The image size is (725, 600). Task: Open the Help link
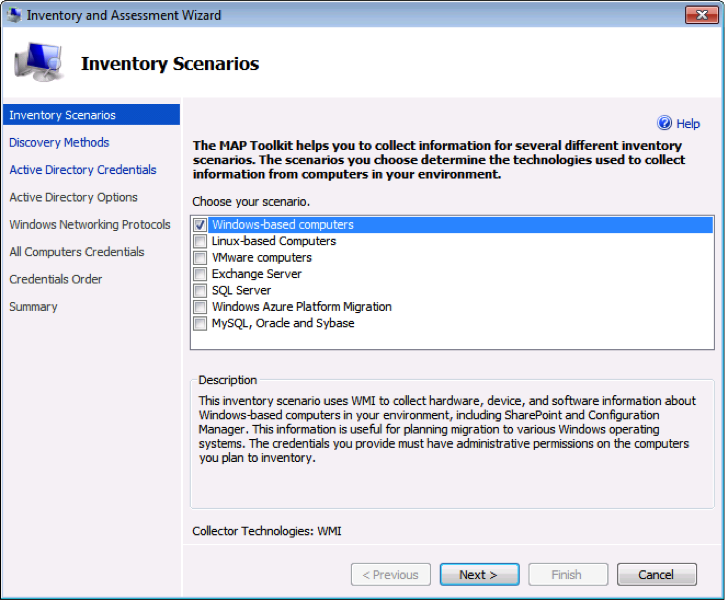click(688, 123)
